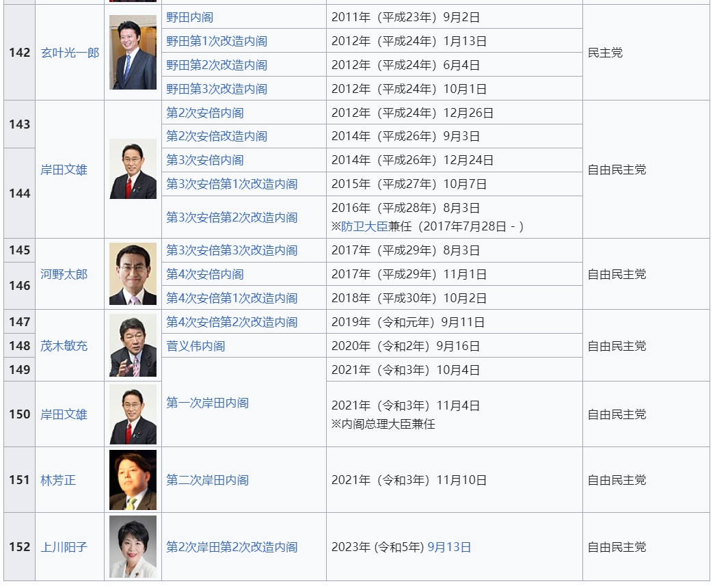Screen dimensions: 715x588
Task: Open the 第3次安倍第2次改造内阁 link
Action: pos(232,217)
